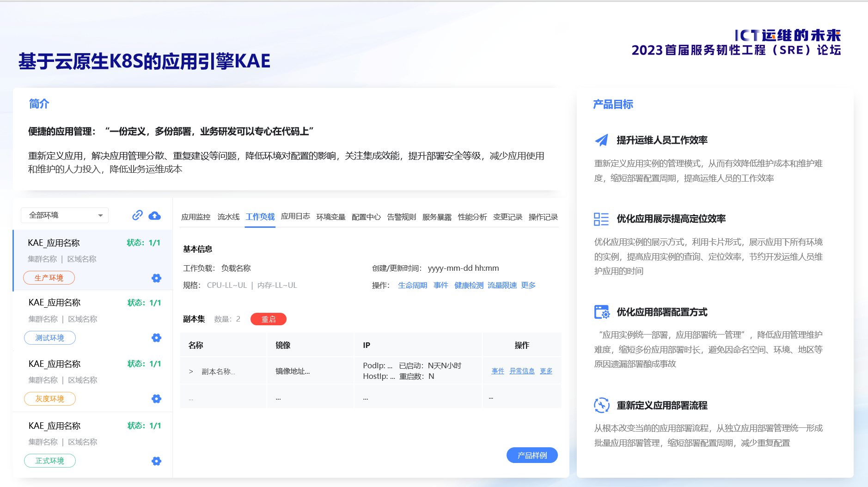Image resolution: width=868 pixels, height=487 pixels.
Task: Switch to the 流水线 tab
Action: point(228,217)
